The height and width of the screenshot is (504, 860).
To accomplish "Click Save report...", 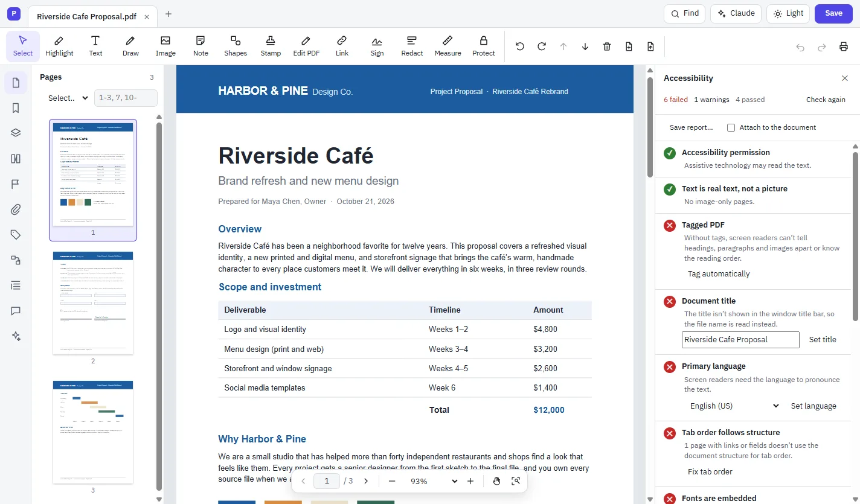I will pyautogui.click(x=692, y=127).
